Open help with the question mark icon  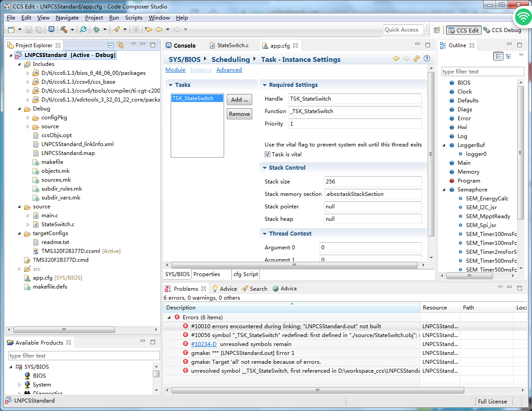click(427, 59)
